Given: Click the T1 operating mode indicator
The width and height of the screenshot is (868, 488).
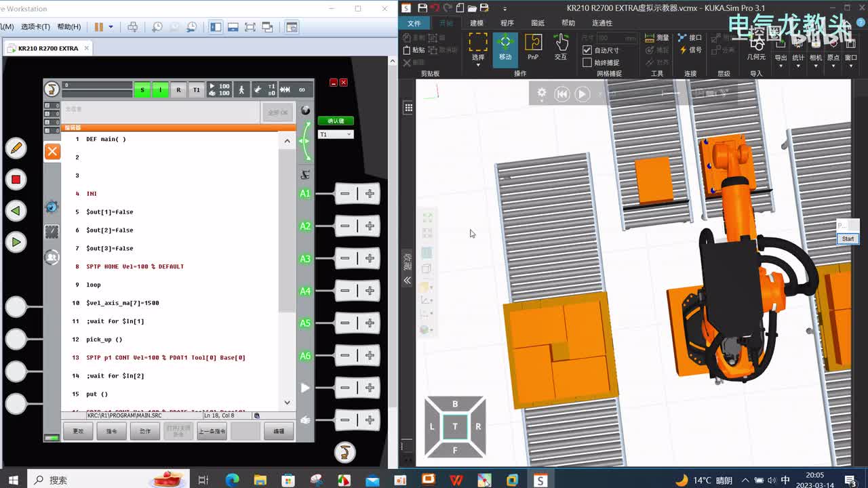Looking at the screenshot, I should tap(196, 89).
